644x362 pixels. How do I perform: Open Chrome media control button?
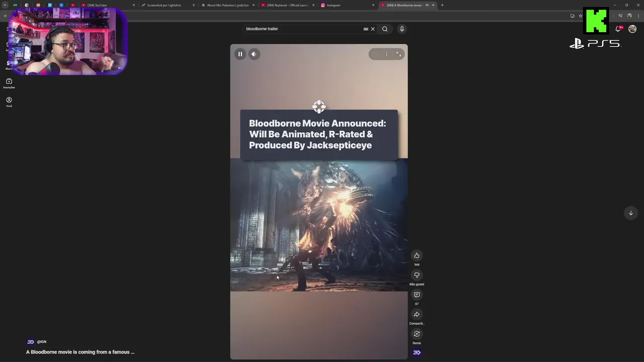(620, 16)
